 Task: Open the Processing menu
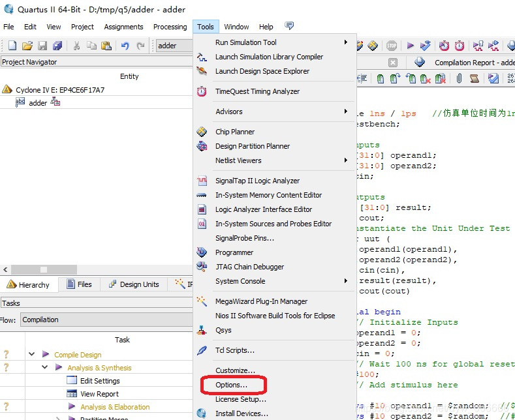pyautogui.click(x=170, y=27)
